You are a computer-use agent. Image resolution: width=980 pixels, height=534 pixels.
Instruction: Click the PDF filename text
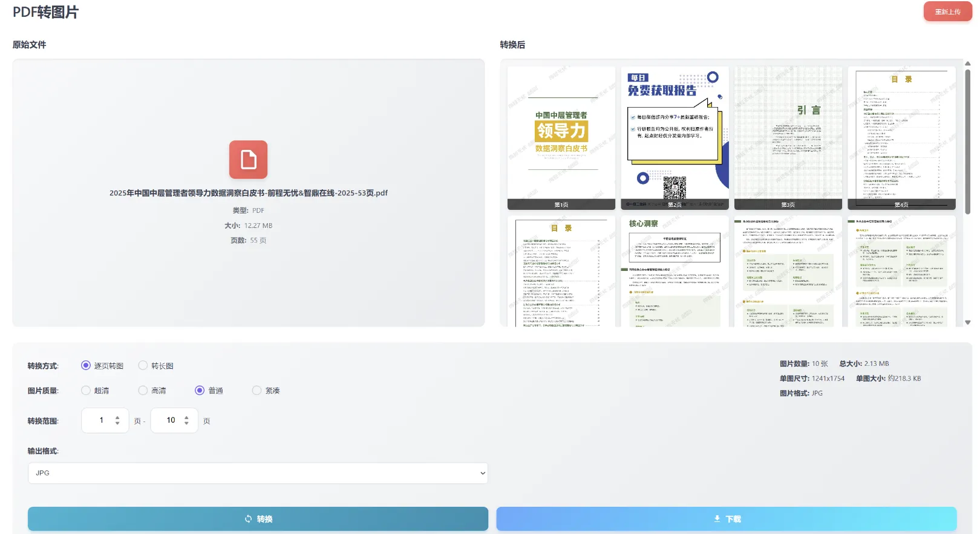click(248, 193)
